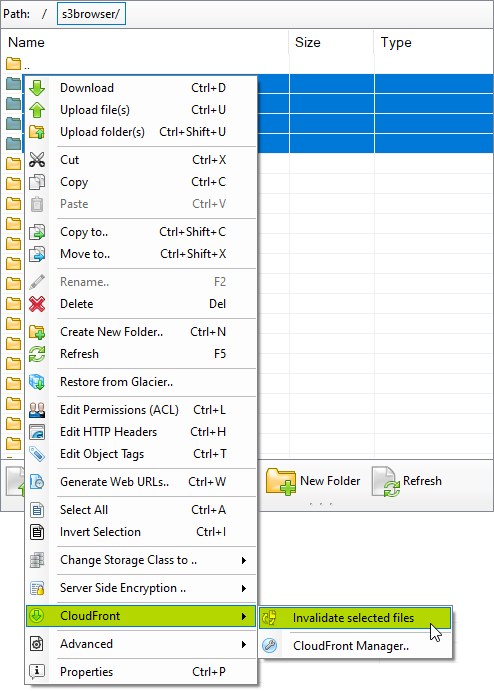Click the Upload file(s) label in menu
494x691 pixels.
pyautogui.click(x=95, y=110)
